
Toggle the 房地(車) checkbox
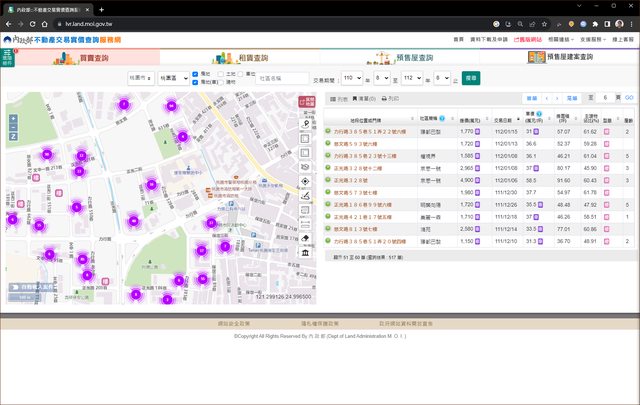(196, 82)
